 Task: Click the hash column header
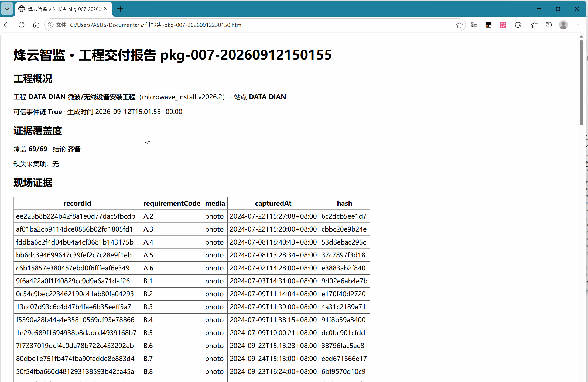(x=344, y=203)
